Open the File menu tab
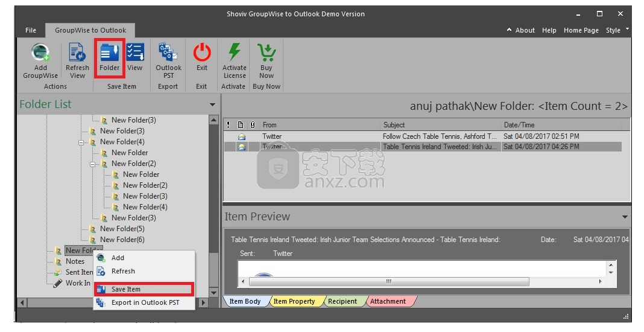 31,30
